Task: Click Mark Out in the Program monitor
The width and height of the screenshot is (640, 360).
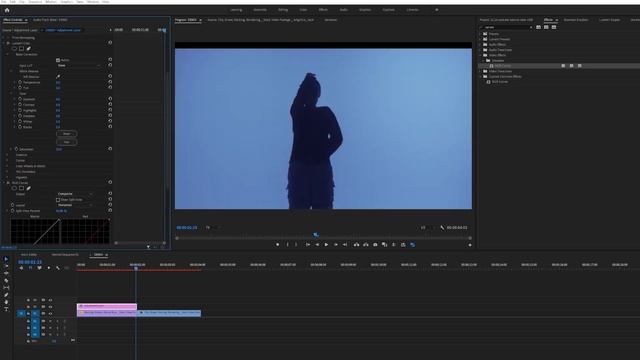Action: click(296, 244)
